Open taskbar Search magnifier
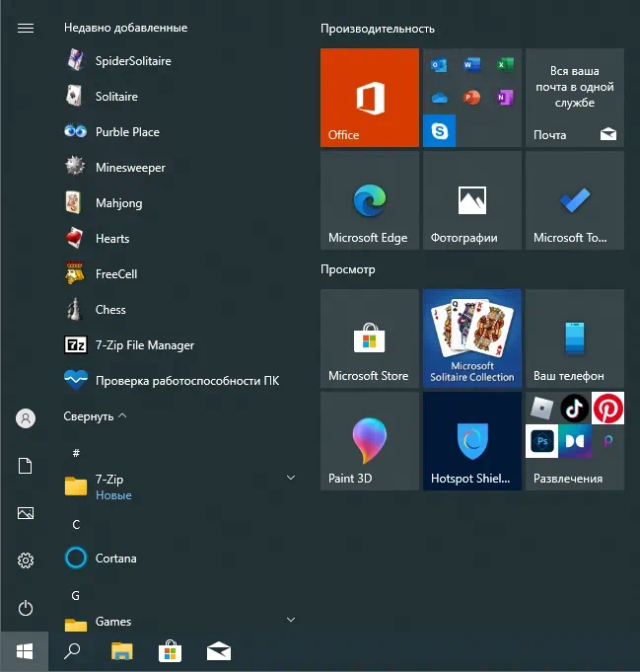 pyautogui.click(x=72, y=651)
